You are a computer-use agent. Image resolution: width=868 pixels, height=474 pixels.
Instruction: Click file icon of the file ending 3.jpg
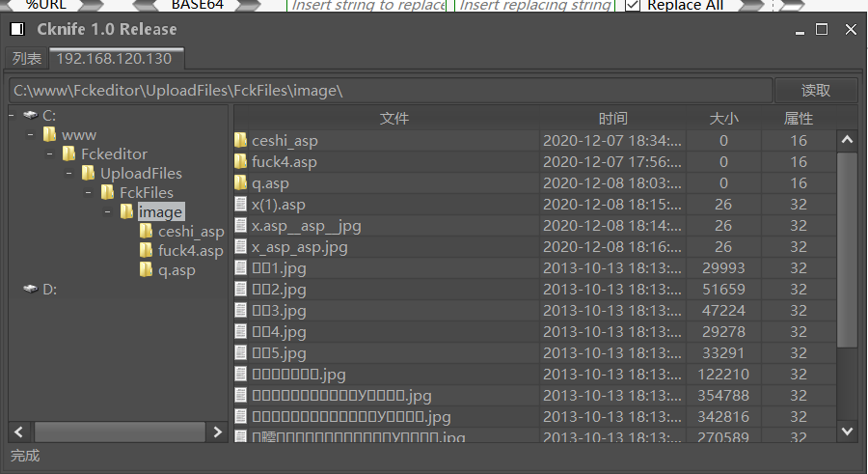(x=241, y=310)
